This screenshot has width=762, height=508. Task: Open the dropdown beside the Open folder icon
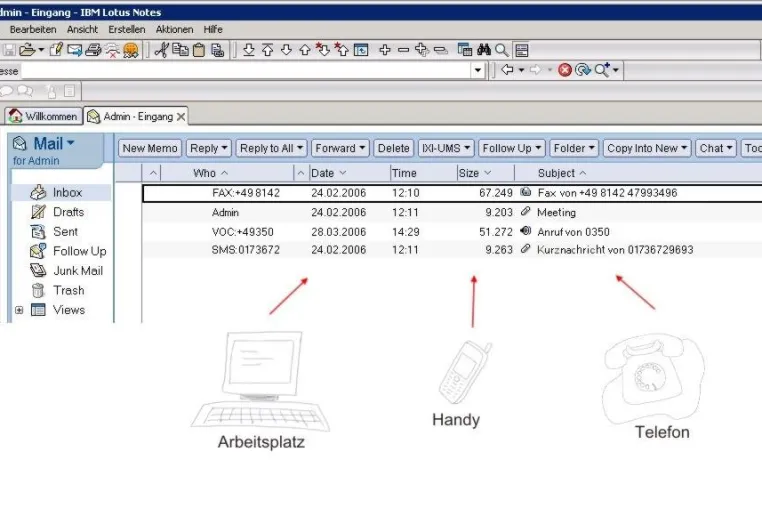click(41, 50)
